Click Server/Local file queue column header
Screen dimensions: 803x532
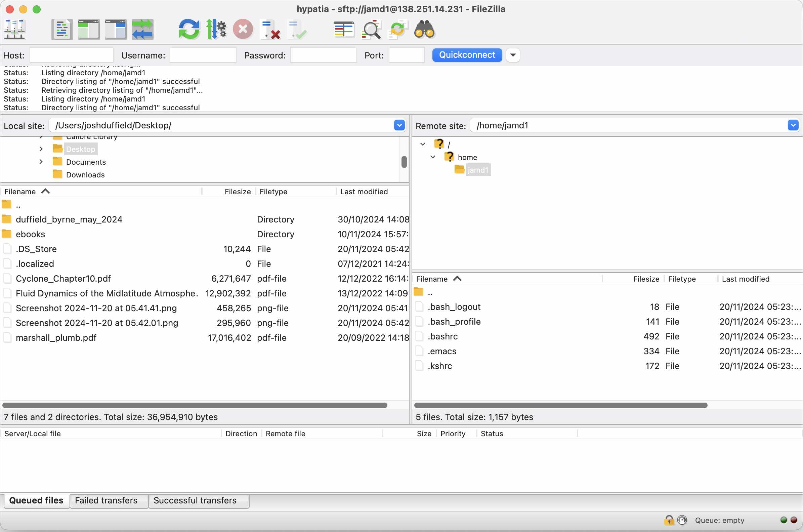111,434
